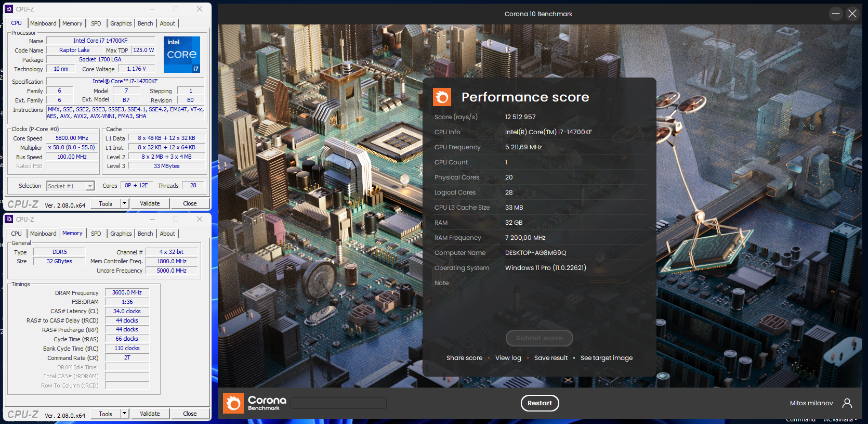Click the Memory Type value DDR5
Viewport: 868px width, 424px height.
coord(60,252)
